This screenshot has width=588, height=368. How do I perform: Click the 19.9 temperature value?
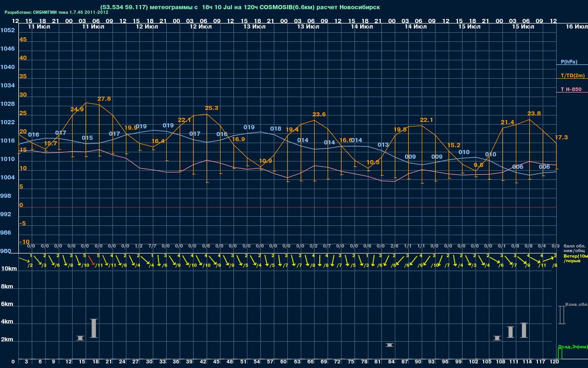click(x=131, y=127)
